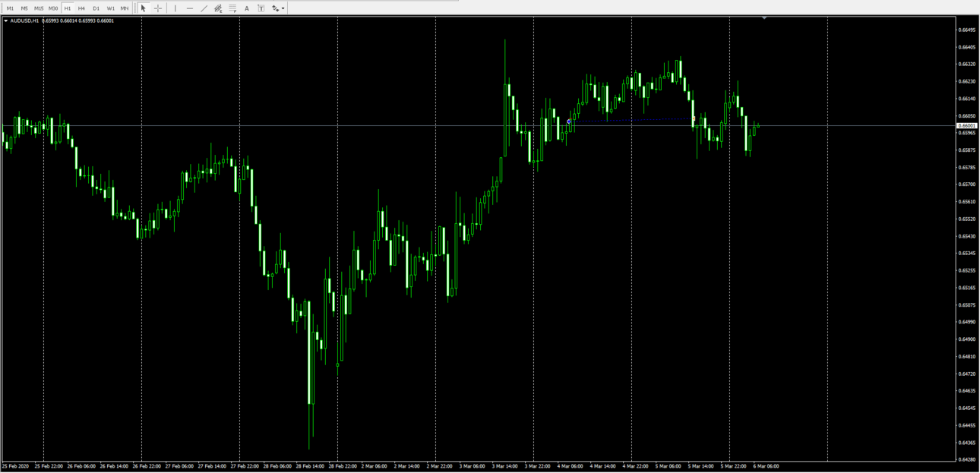Click the current price label 0.66001
The width and height of the screenshot is (980, 473).
pos(966,126)
